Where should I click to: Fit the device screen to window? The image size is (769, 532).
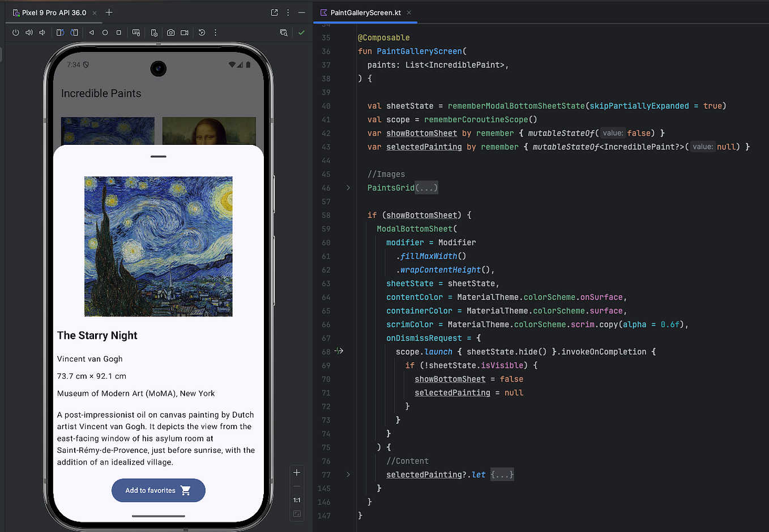[x=297, y=513]
